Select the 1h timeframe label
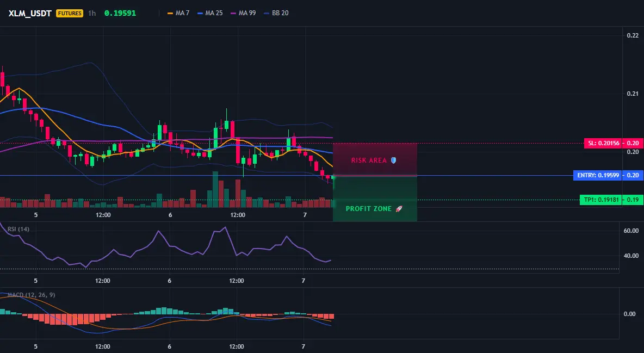 (x=92, y=13)
